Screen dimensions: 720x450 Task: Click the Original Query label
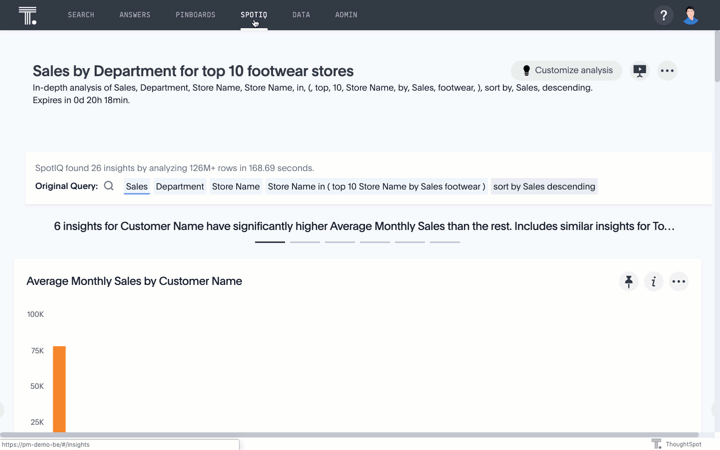tap(67, 186)
